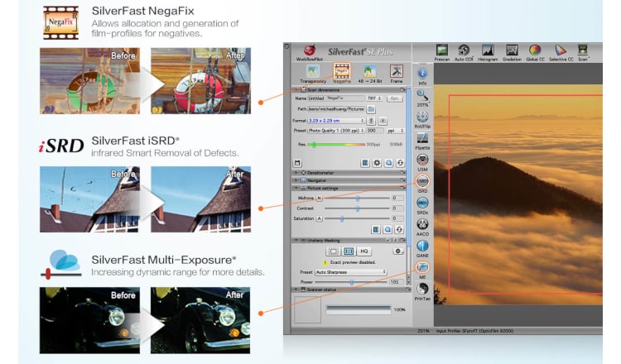Click the NegaFix filmstrip icon in toolbar
621x364 pixels.
(341, 71)
